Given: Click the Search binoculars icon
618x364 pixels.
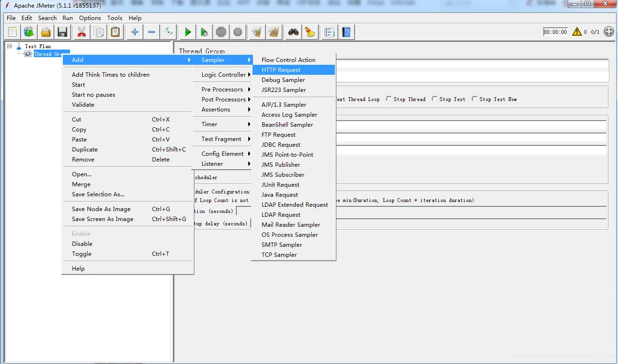Looking at the screenshot, I should tap(293, 32).
